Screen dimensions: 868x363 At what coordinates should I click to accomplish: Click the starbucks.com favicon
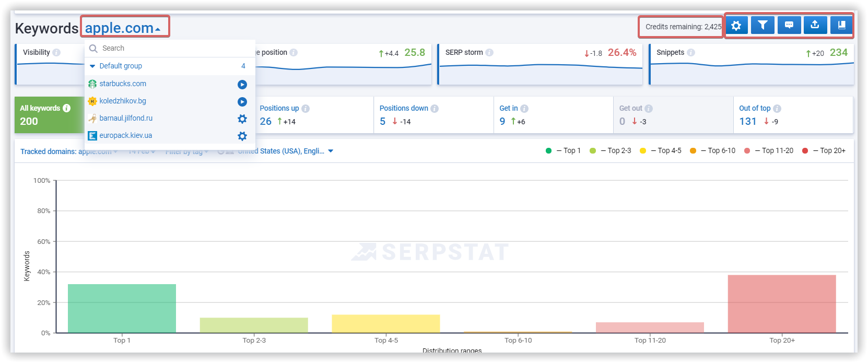tap(92, 84)
